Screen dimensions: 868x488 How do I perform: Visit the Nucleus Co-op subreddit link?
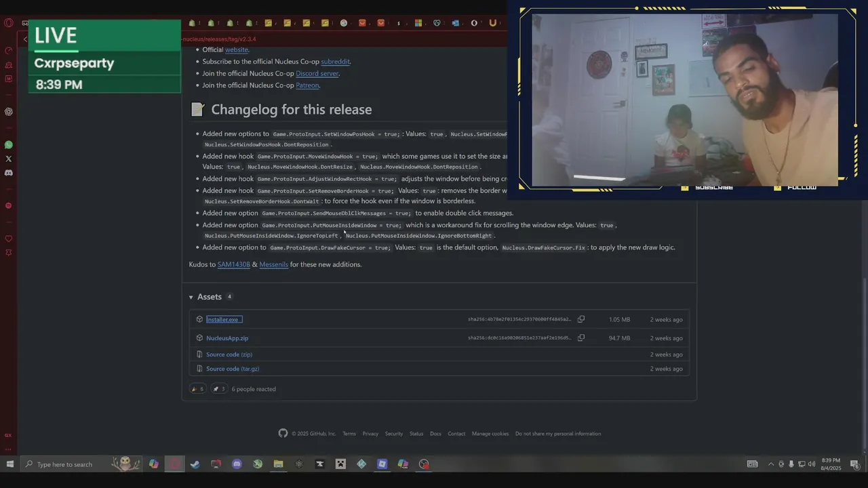click(335, 62)
